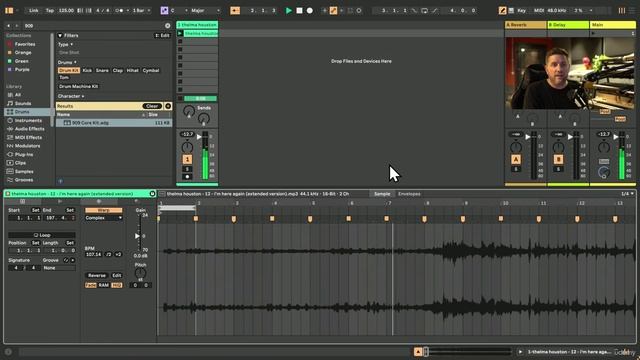The image size is (640, 360).
Task: Switch to the Sample tab
Action: 382,194
